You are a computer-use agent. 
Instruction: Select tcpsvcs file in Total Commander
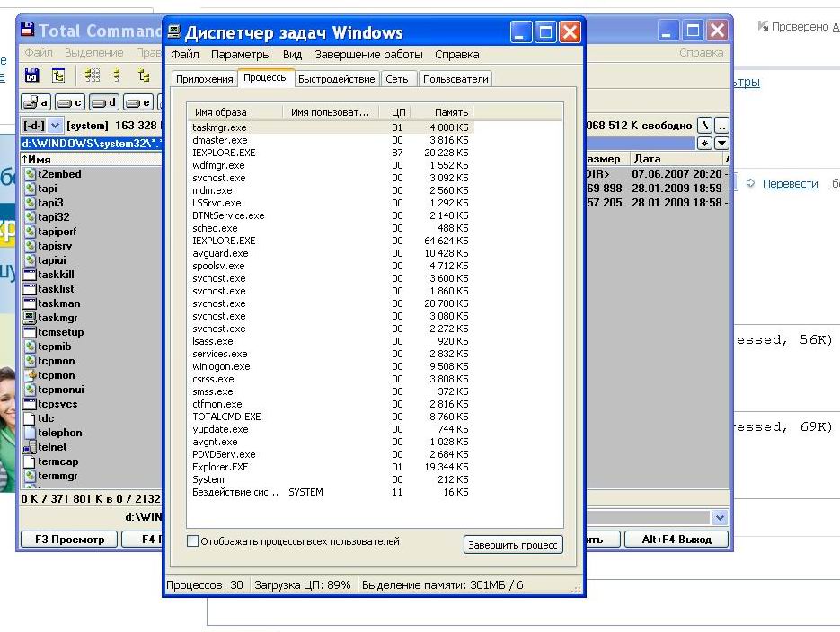point(57,404)
